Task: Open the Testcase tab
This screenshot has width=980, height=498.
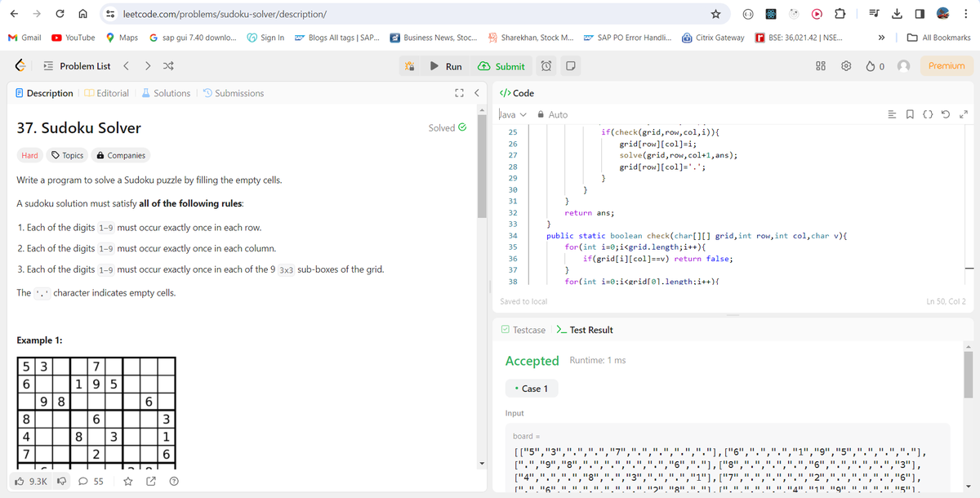Action: 523,330
